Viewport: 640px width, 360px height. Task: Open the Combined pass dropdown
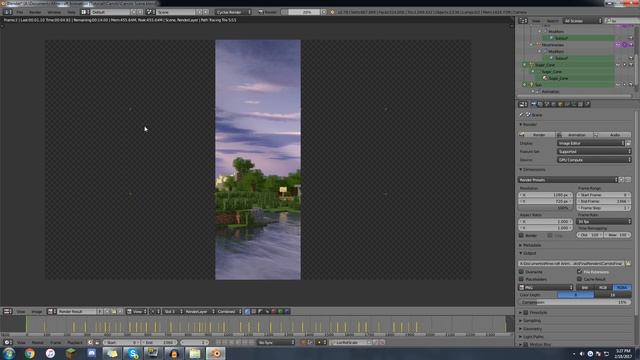click(229, 311)
